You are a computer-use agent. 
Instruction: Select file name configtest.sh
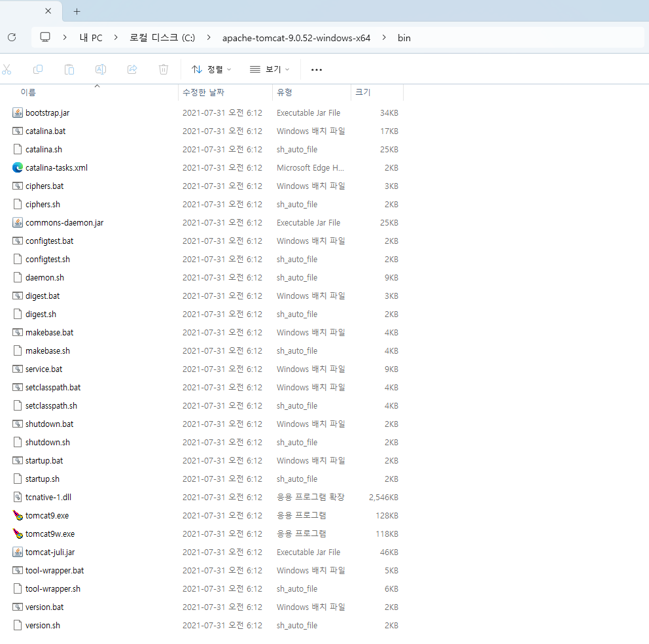pos(48,260)
